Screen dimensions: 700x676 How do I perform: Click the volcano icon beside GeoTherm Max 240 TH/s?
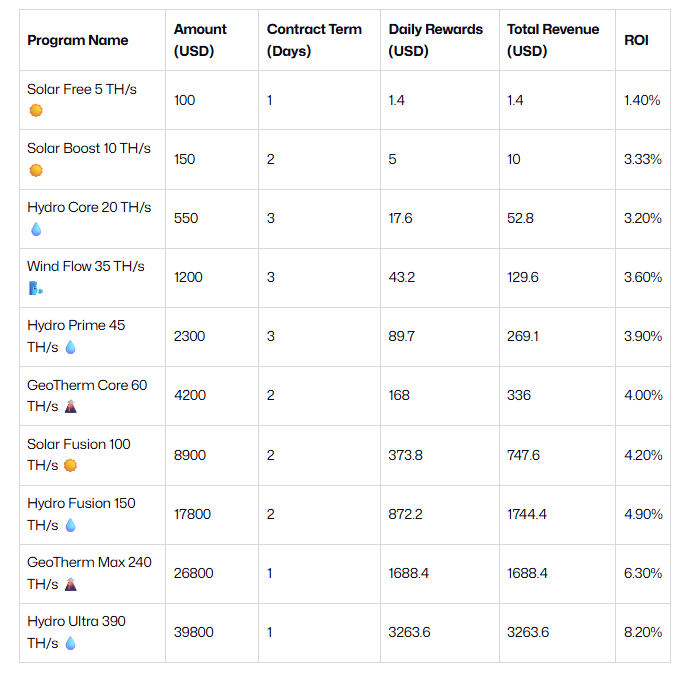click(70, 584)
